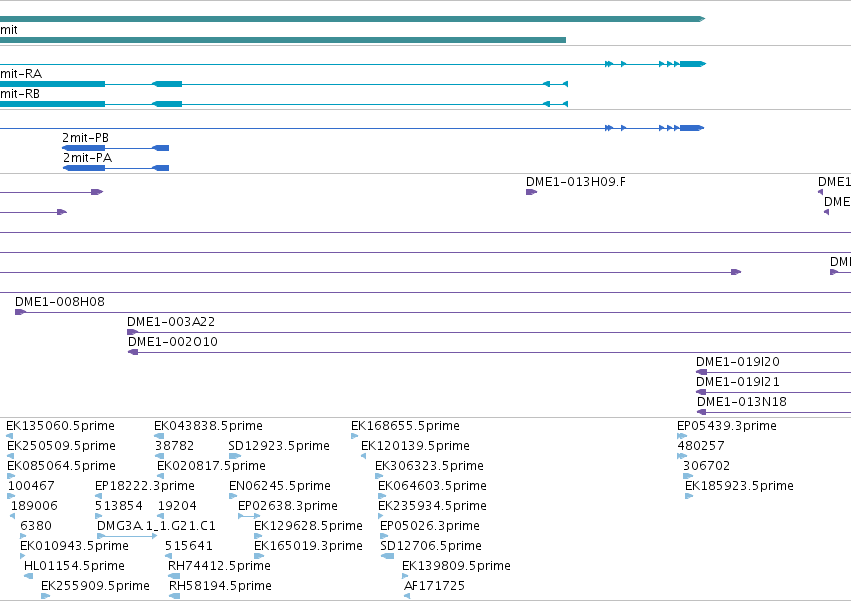The image size is (851, 601).
Task: Select EST label EP02638.3prime
Action: 288,506
